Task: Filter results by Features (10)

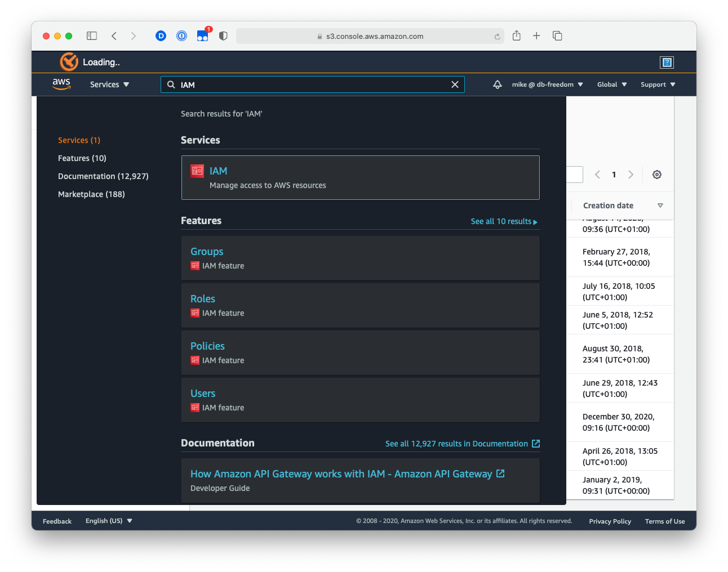Action: [82, 158]
